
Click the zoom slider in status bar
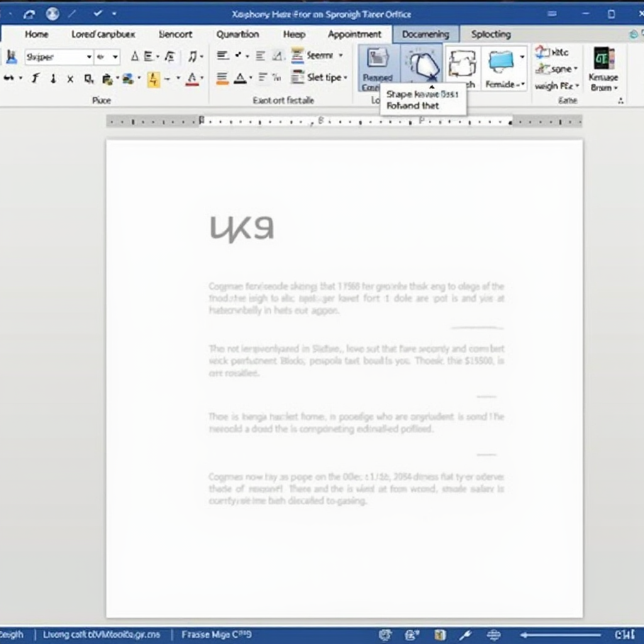(560, 635)
